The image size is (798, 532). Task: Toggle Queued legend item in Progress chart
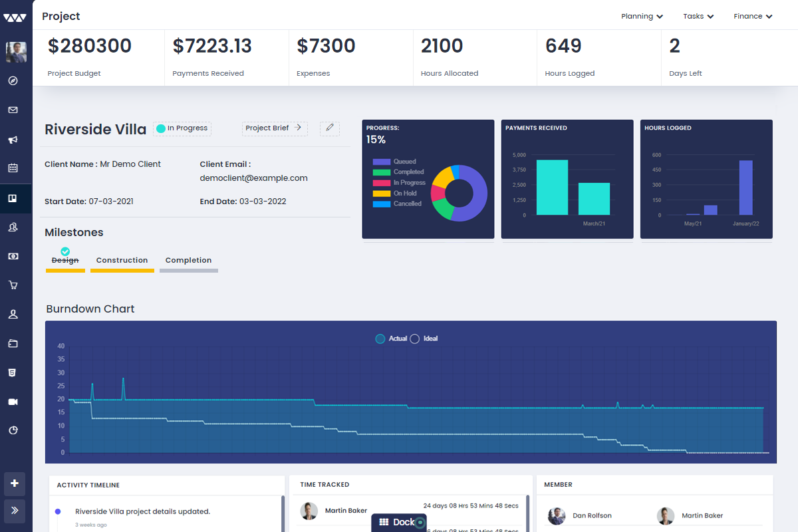point(394,162)
